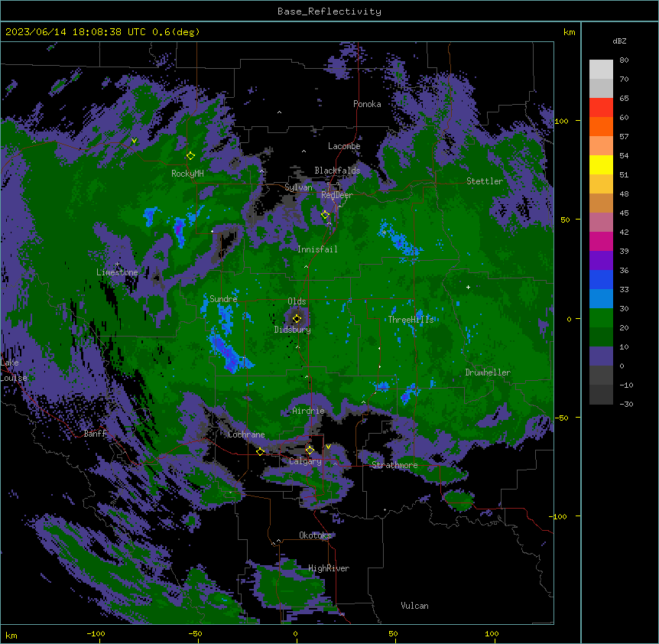Click the Limestone label
Viewport: 659px width, 644px height.
(x=117, y=272)
